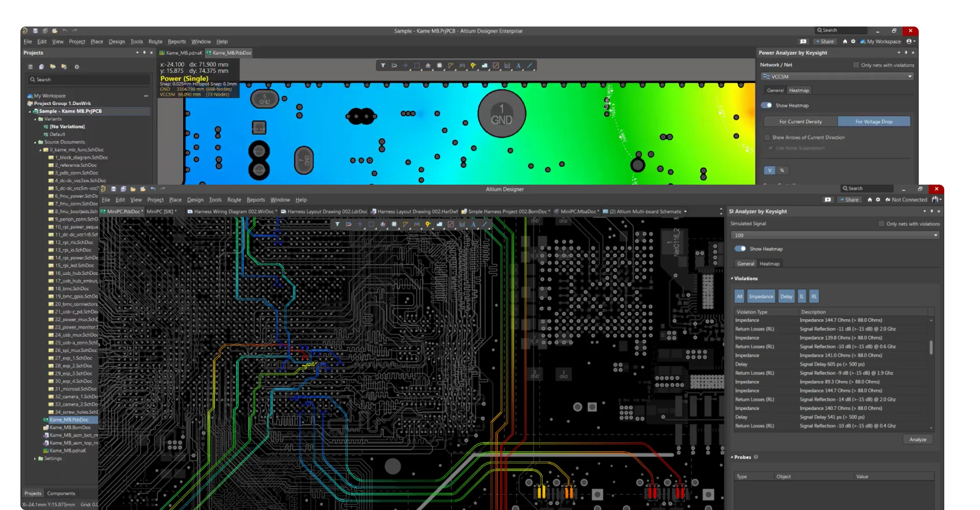This screenshot has height=510, width=980.
Task: Filter violations by RL
Action: (814, 296)
